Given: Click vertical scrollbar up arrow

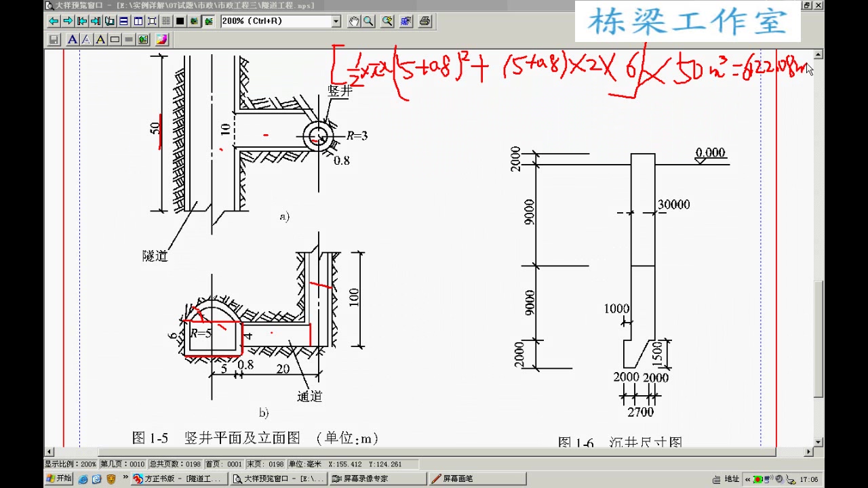Looking at the screenshot, I should (818, 54).
